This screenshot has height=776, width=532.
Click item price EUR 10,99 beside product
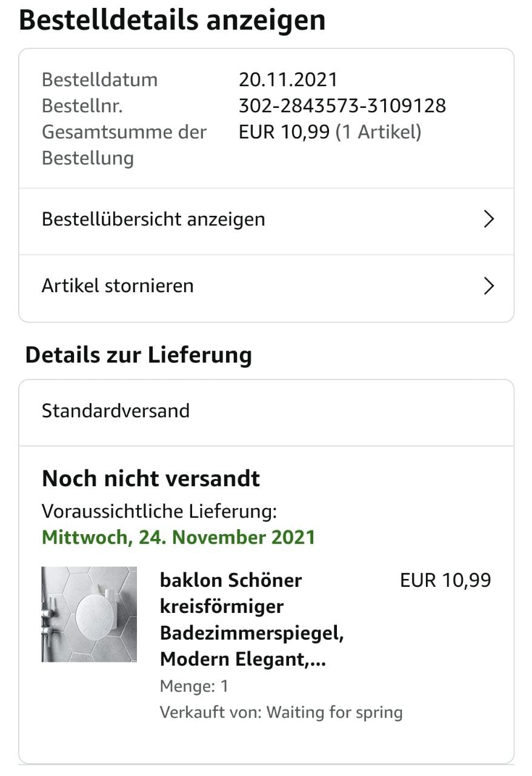coord(445,580)
